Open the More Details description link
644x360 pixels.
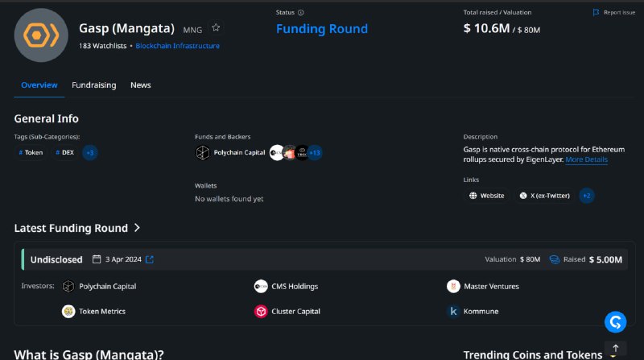point(586,159)
